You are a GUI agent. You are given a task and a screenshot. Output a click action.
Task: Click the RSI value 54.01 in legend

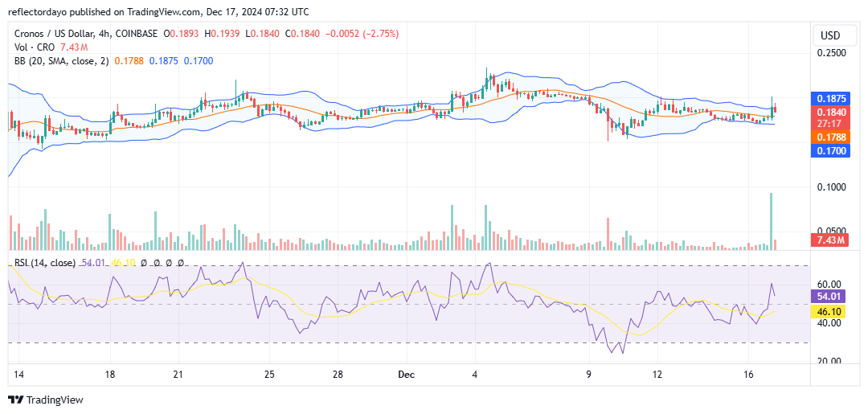92,263
